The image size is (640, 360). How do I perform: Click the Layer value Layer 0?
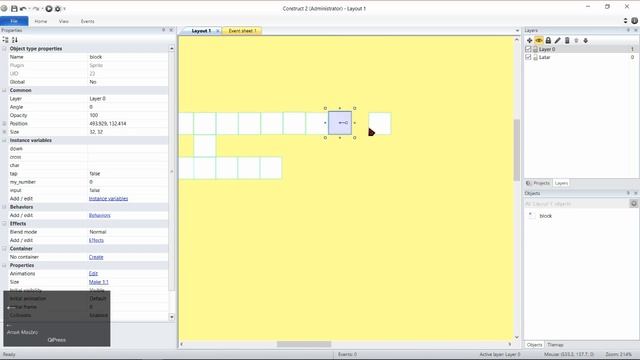pos(128,99)
